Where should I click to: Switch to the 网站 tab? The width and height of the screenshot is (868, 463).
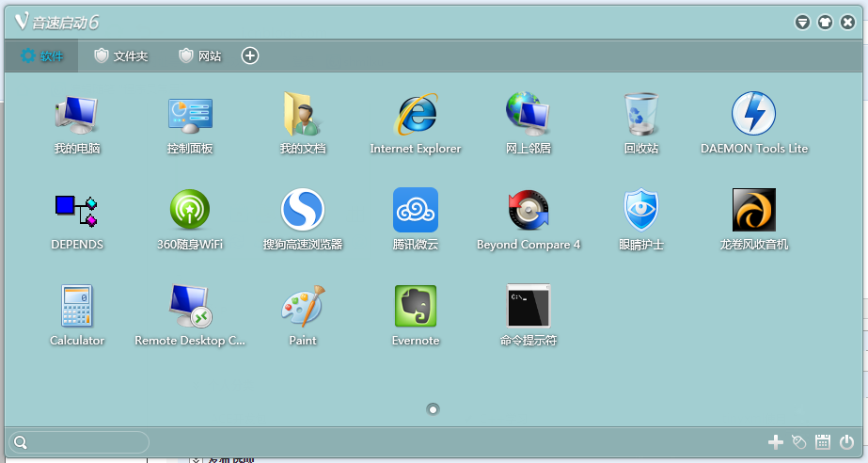(200, 56)
